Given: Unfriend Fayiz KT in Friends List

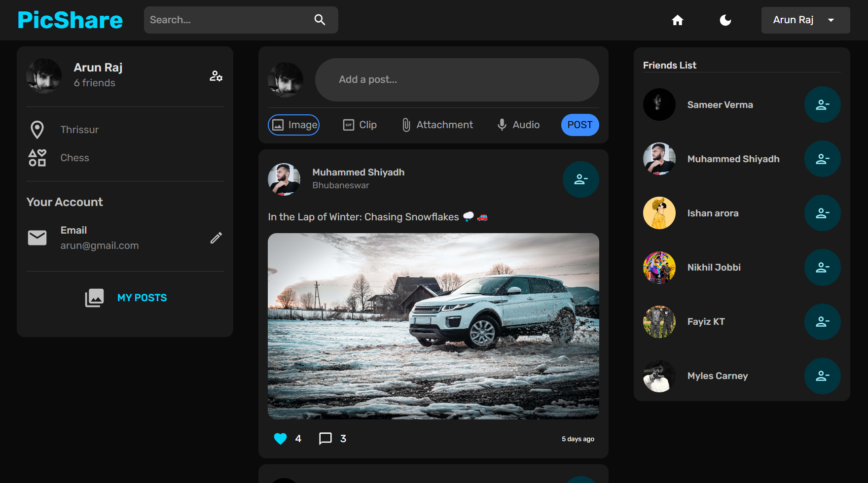Looking at the screenshot, I should 822,322.
